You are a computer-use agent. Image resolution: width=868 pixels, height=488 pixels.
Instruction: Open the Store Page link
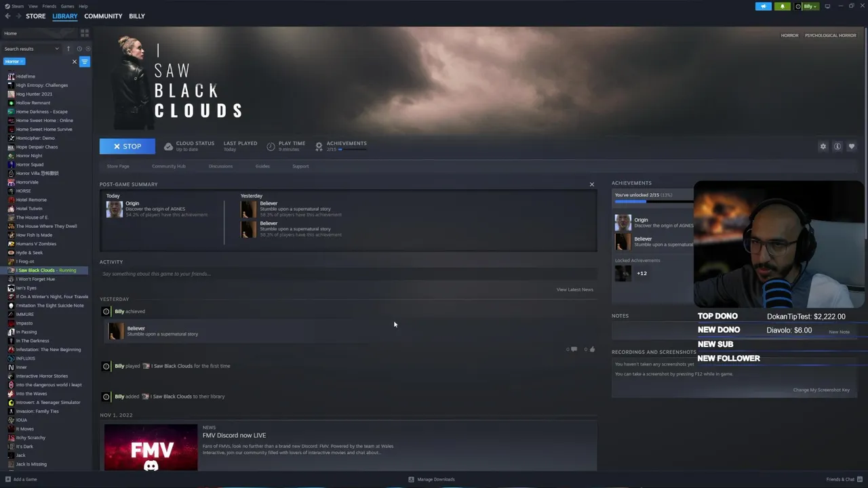coord(118,166)
